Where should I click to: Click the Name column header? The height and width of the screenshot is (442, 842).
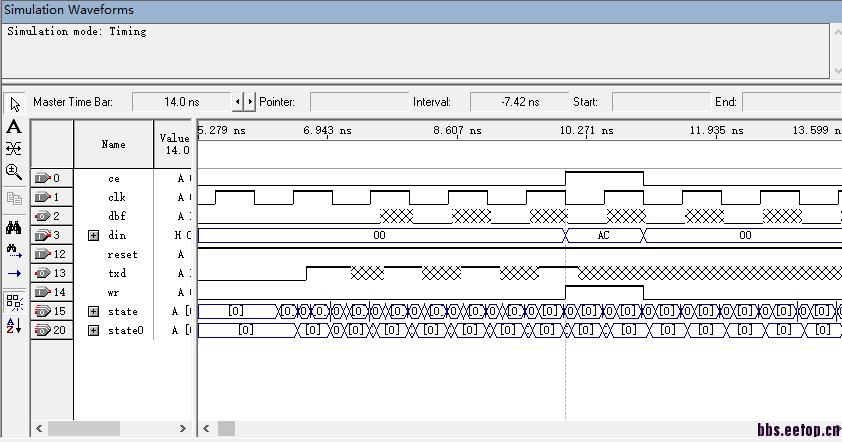114,144
